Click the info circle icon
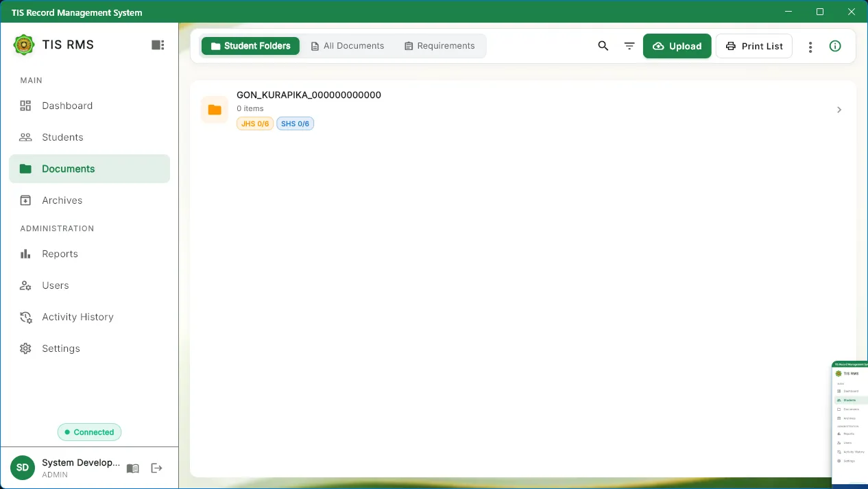 pyautogui.click(x=835, y=46)
